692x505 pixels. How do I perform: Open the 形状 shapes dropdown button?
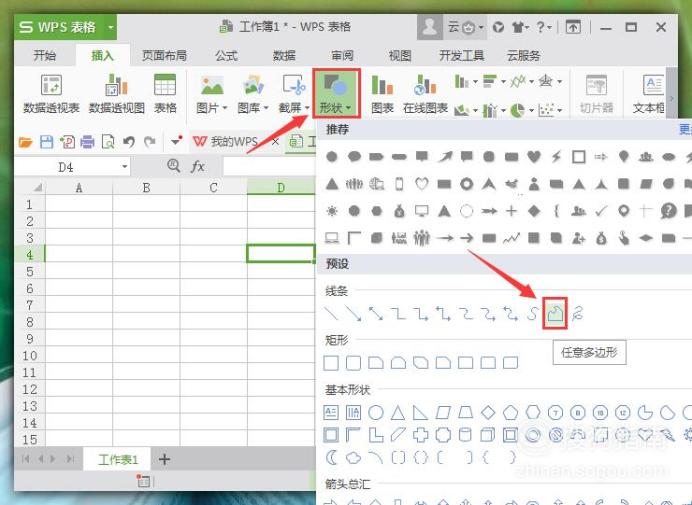pyautogui.click(x=336, y=94)
